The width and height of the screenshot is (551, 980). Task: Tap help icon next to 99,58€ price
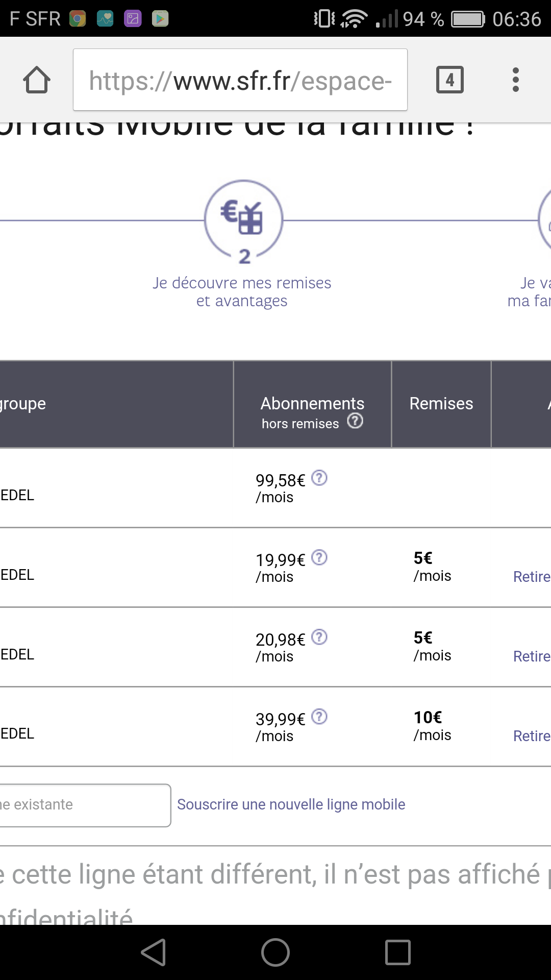click(319, 478)
